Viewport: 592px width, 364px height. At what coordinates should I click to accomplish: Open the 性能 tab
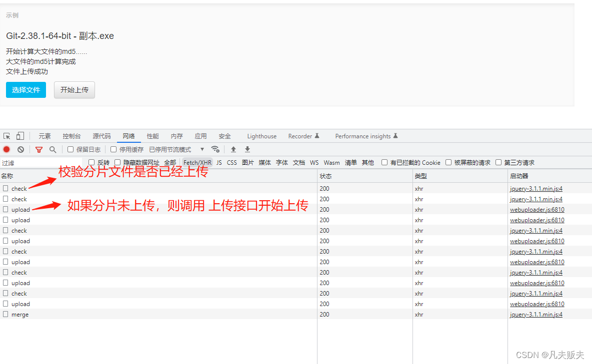point(152,136)
